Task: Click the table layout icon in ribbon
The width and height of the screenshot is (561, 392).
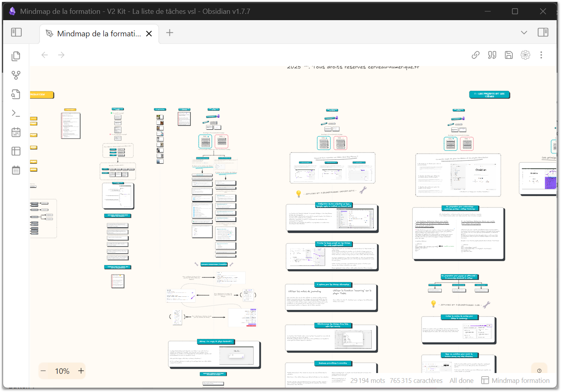Action: click(16, 151)
